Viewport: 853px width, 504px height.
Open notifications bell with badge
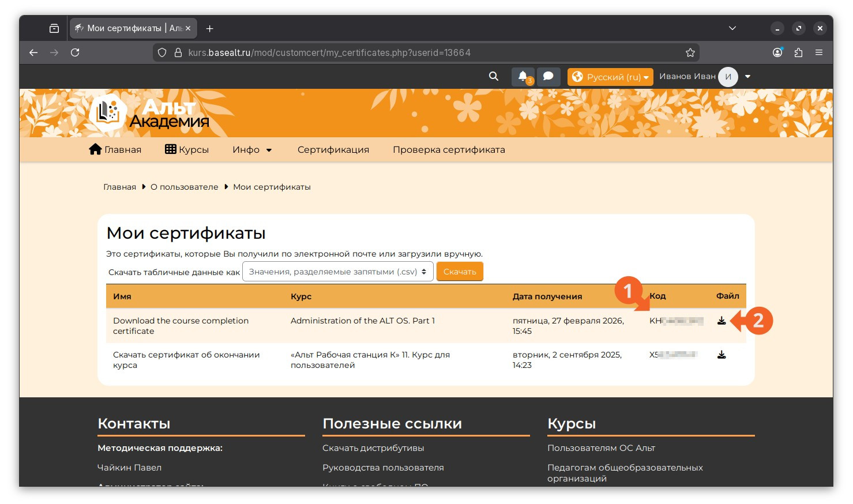coord(523,77)
